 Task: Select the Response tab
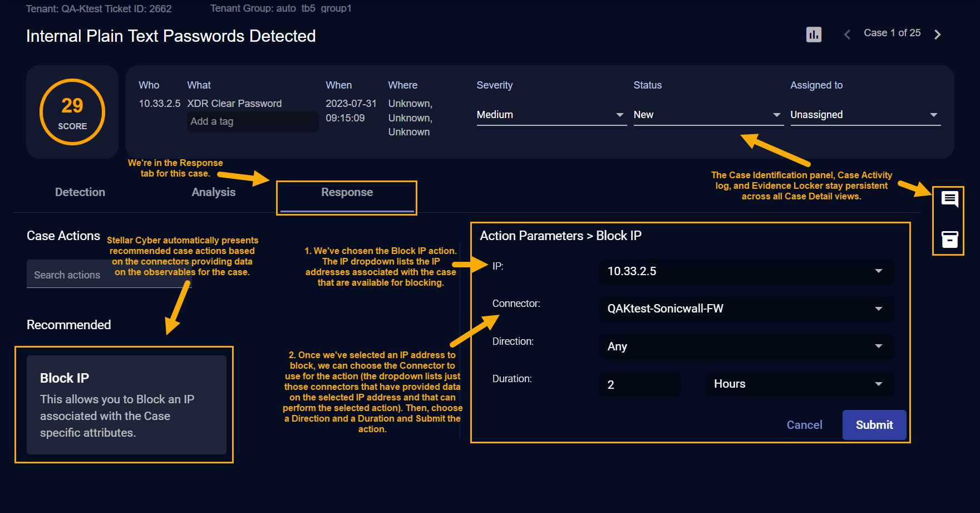tap(347, 192)
